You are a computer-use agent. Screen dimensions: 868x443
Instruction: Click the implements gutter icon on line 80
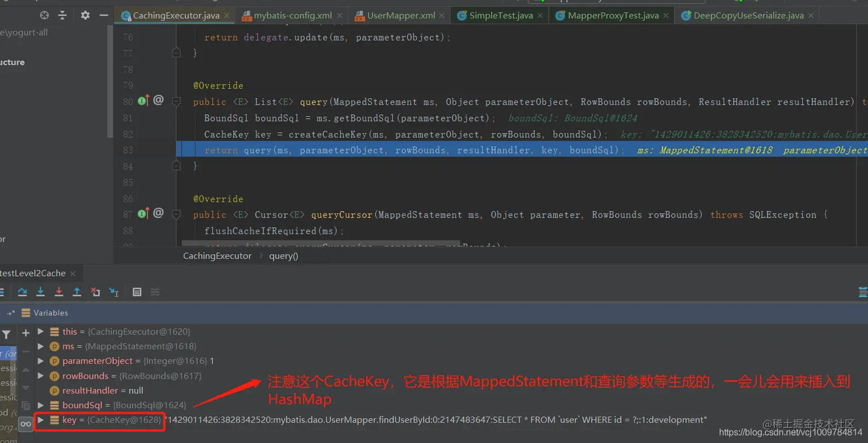(144, 100)
